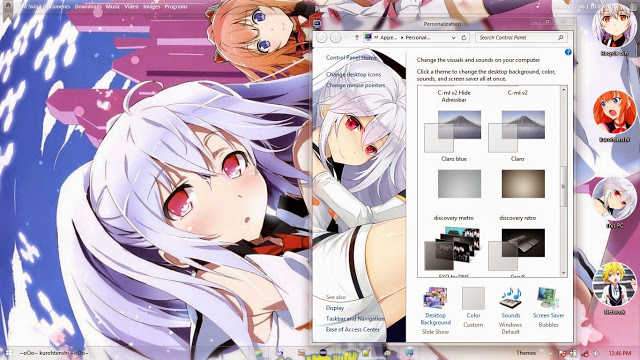
Task: Click the theme list scrollbar thumb
Action: point(564,187)
